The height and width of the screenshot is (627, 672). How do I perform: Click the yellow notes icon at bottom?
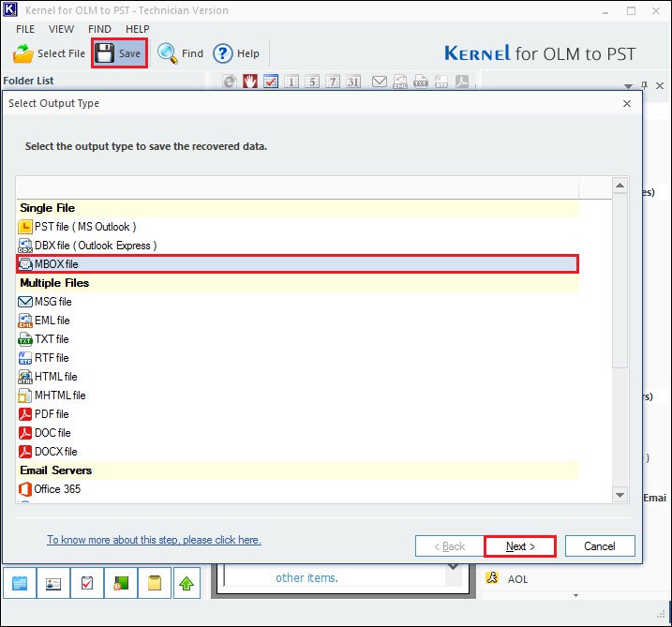pos(155,583)
